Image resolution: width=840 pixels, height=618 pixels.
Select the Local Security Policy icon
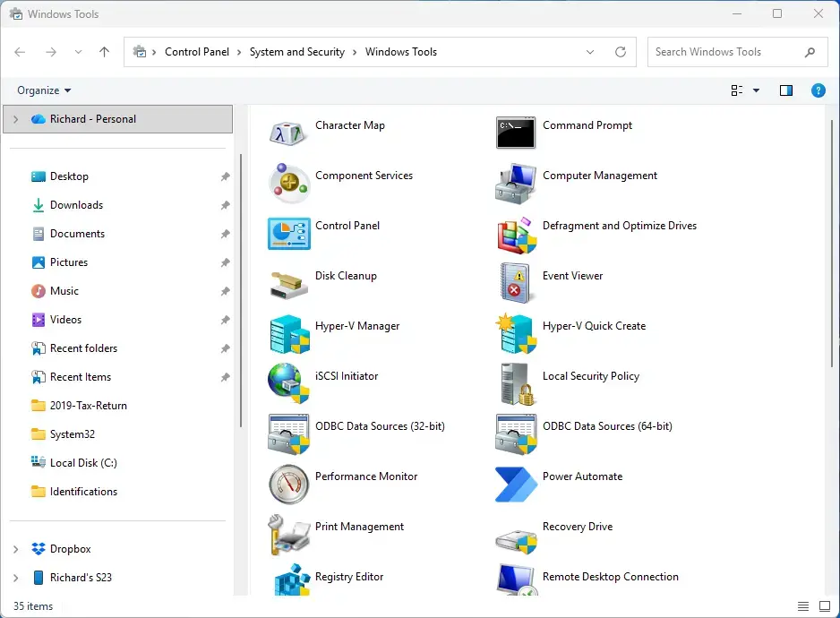pos(517,383)
